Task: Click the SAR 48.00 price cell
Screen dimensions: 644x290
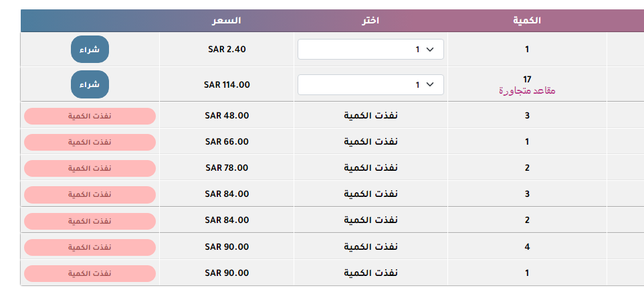Action: tap(227, 116)
